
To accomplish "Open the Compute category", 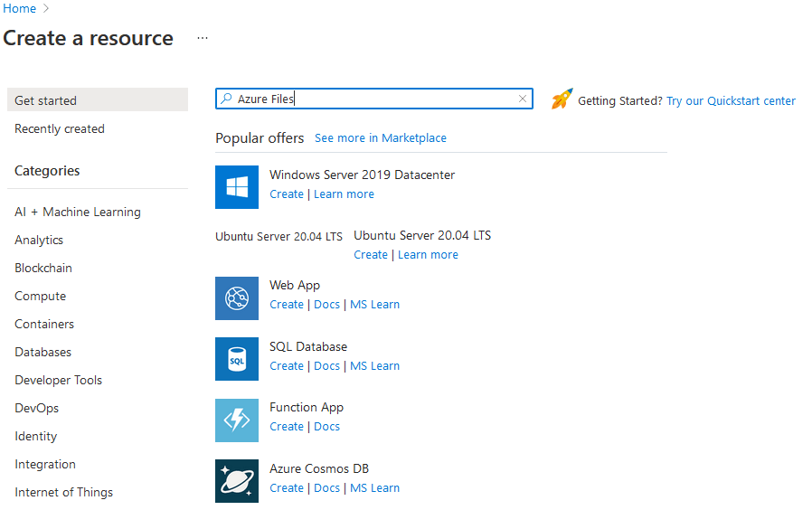I will click(41, 297).
